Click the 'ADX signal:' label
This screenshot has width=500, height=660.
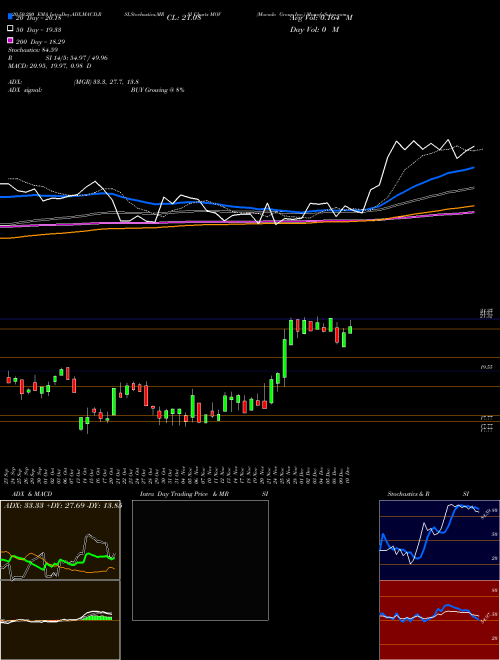coord(25,90)
